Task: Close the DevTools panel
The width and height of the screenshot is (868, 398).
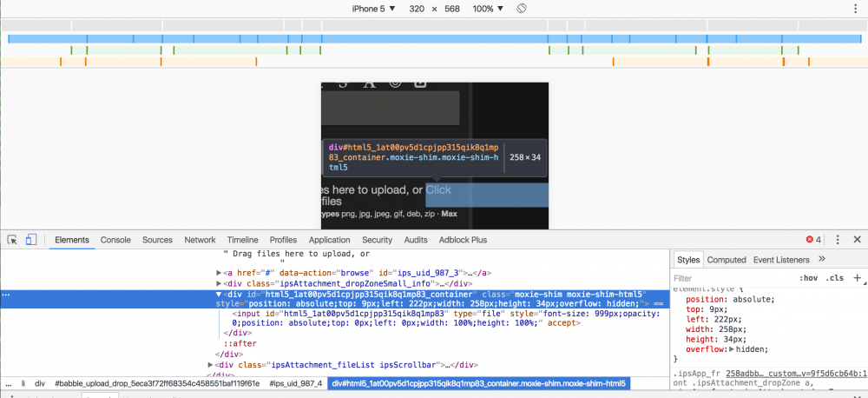Action: (857, 240)
